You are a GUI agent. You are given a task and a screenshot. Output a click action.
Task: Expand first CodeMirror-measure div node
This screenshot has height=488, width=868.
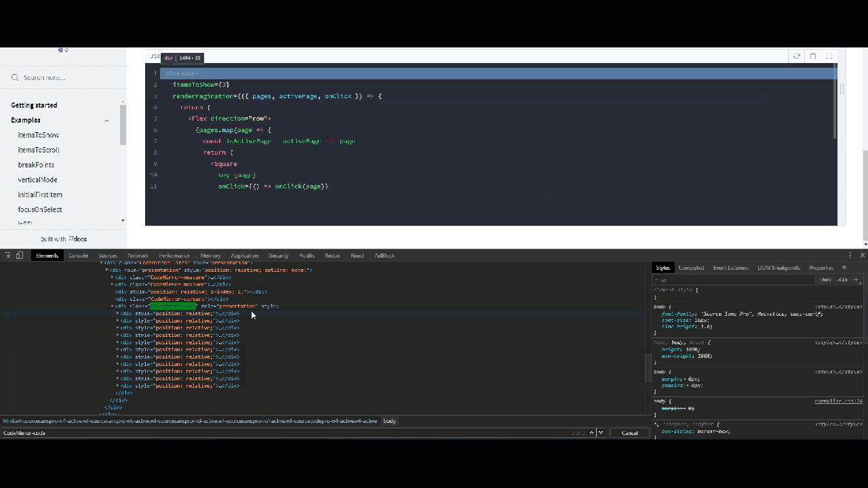[113, 277]
